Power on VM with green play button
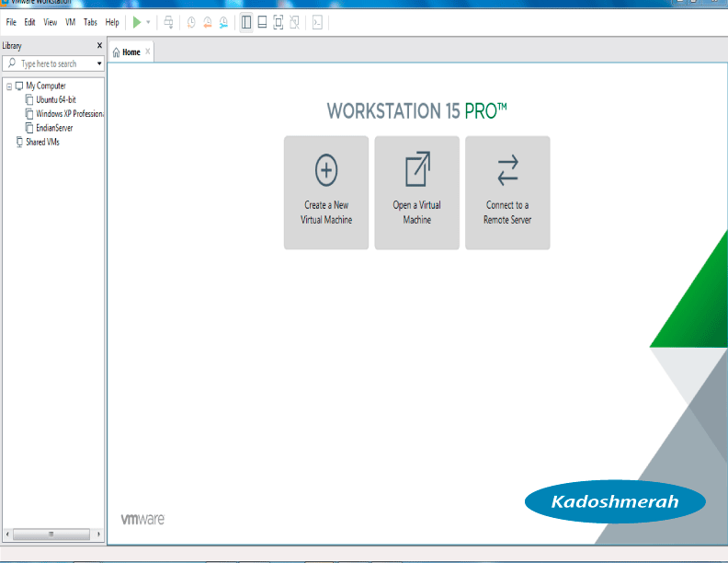The width and height of the screenshot is (728, 563). point(137,22)
